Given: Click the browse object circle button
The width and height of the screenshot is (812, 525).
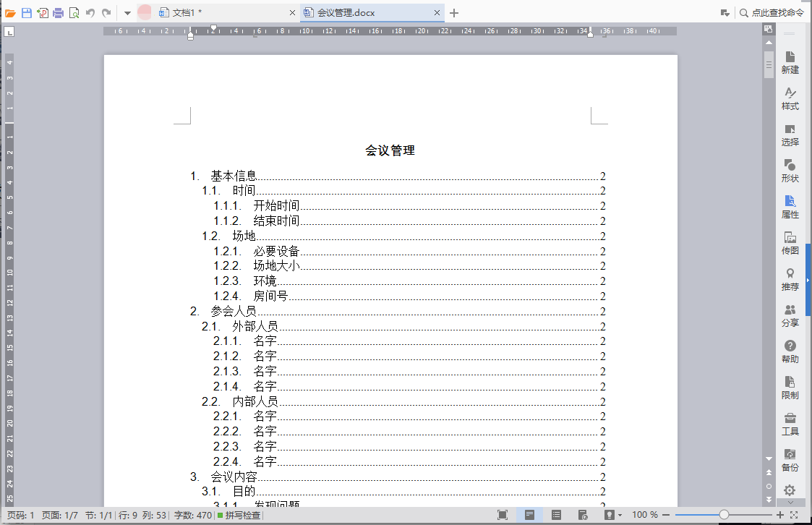Looking at the screenshot, I should coord(769,486).
